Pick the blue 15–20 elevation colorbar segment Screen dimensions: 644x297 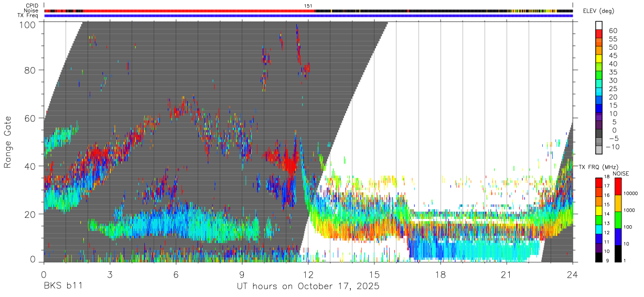[x=598, y=100]
